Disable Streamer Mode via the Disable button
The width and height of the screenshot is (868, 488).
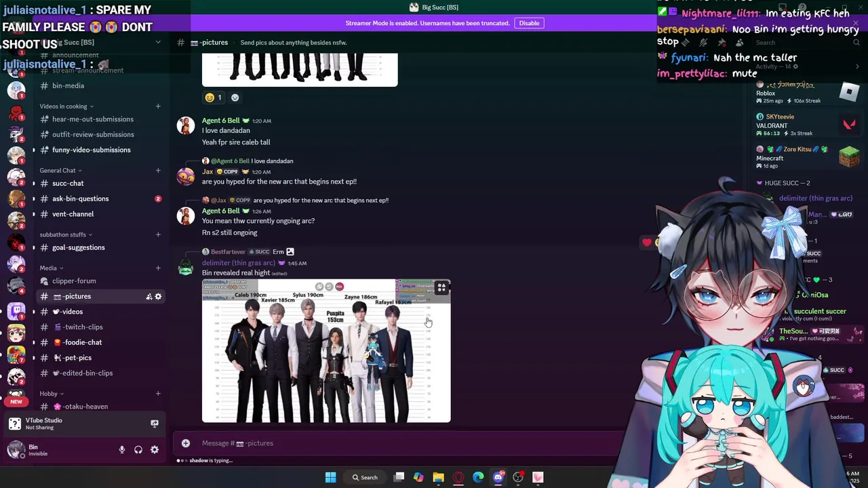pos(529,23)
